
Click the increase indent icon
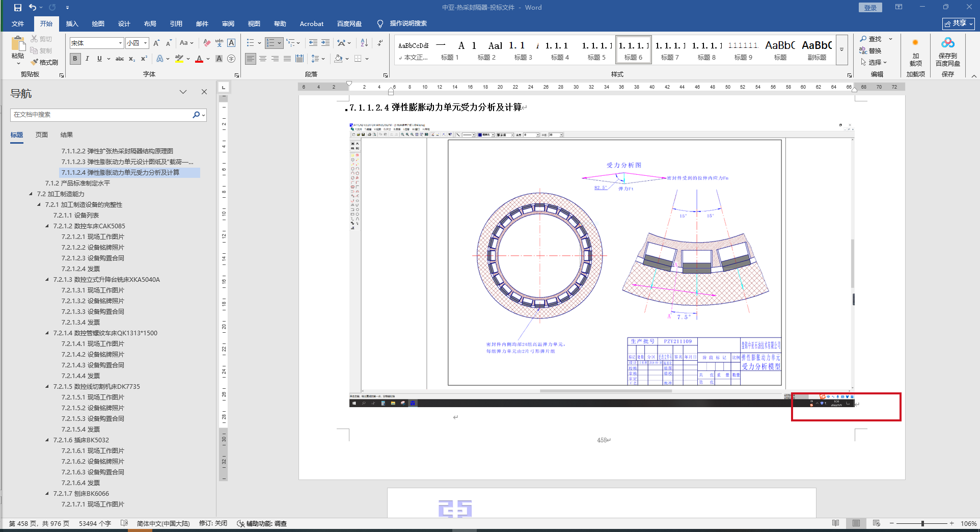(325, 43)
